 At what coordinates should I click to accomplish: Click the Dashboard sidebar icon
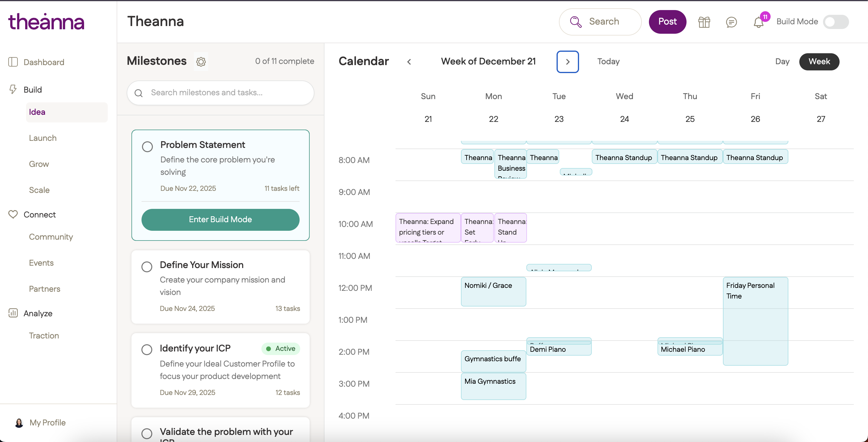13,62
